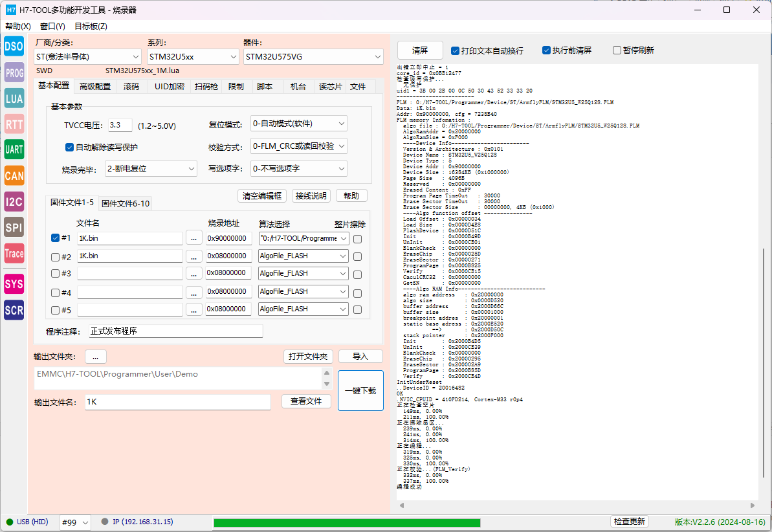Click 打开文件夹 button
The image size is (772, 532).
pyautogui.click(x=308, y=357)
